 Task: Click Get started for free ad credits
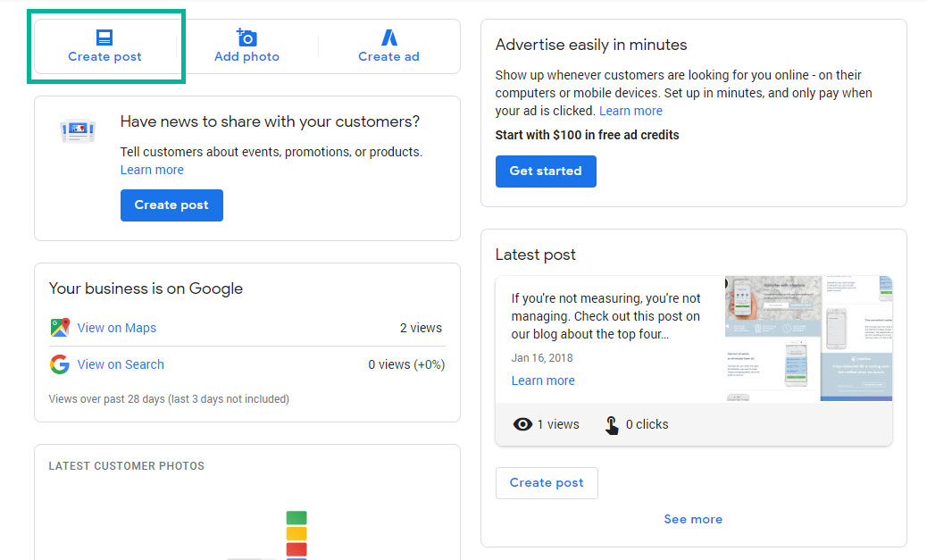coord(546,171)
